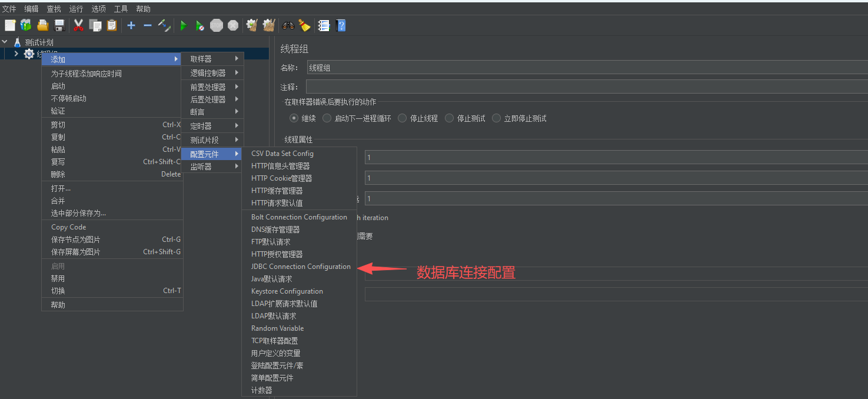Collapse all nodes with minus icon
868x399 pixels.
point(147,25)
